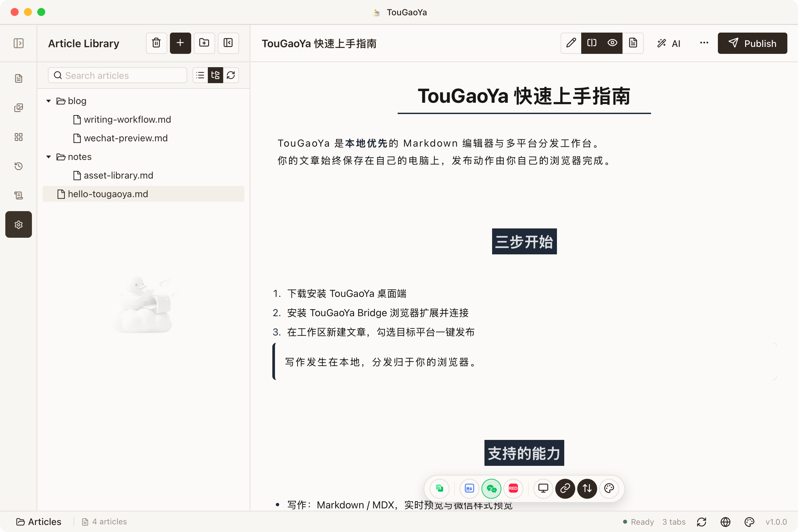Screen dimensions: 798x532
Task: Switch to list view of articles
Action: click(200, 75)
